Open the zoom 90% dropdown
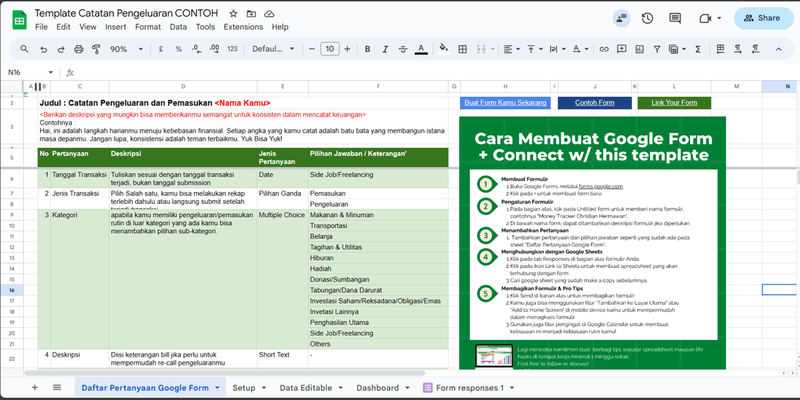This screenshot has width=800, height=400. (x=127, y=49)
